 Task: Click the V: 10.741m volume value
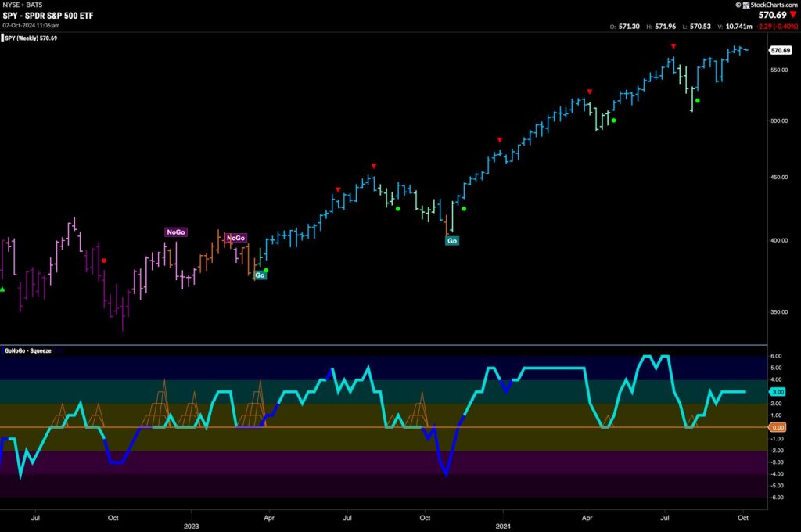tap(735, 27)
